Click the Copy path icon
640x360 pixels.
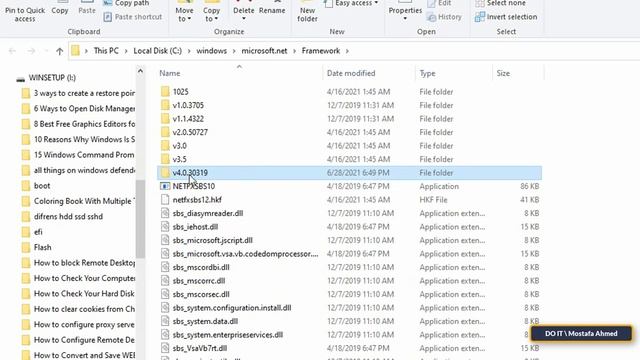point(108,3)
